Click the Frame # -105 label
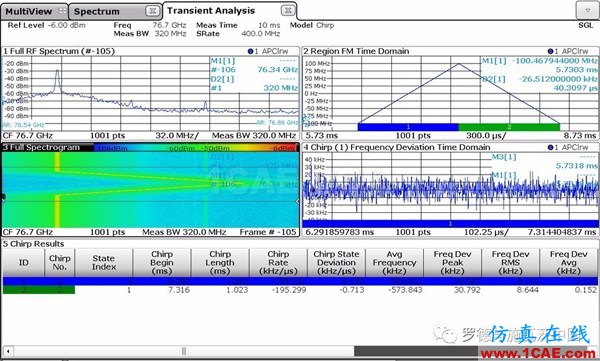600x361 pixels. [267, 232]
